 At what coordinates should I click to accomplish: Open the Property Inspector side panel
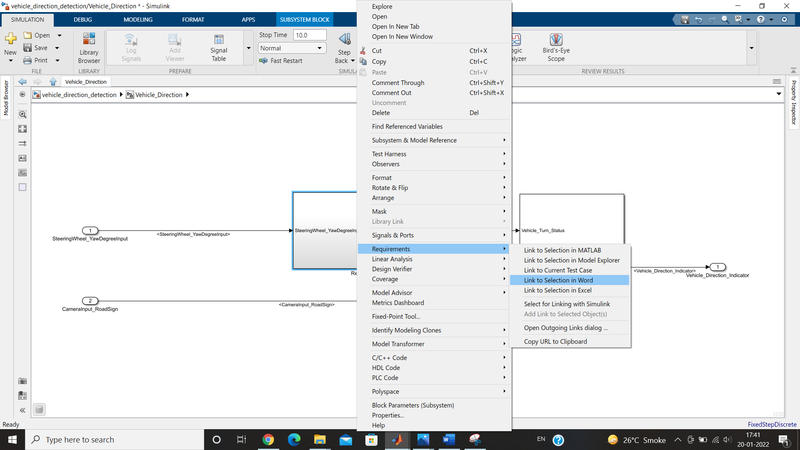pos(794,103)
